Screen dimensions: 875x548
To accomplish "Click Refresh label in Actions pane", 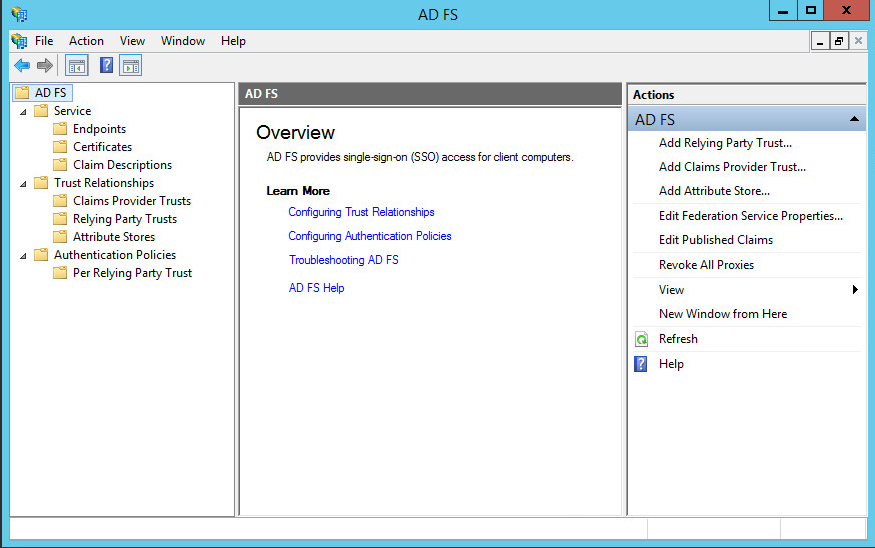I will 678,339.
